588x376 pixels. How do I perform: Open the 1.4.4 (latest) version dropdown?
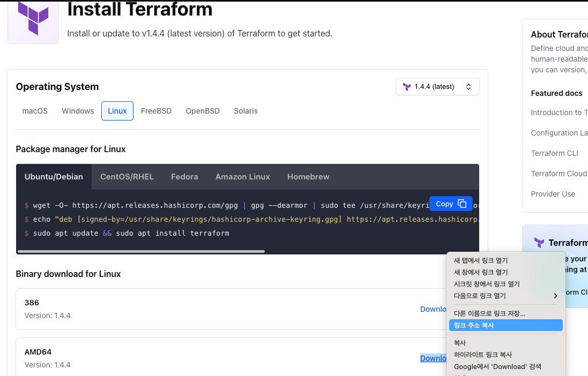coord(437,87)
